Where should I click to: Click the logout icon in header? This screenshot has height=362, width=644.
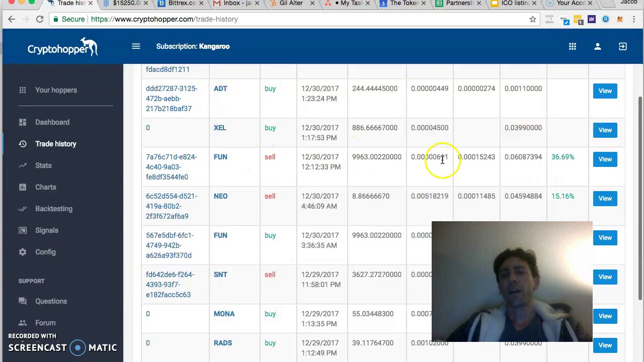click(623, 46)
